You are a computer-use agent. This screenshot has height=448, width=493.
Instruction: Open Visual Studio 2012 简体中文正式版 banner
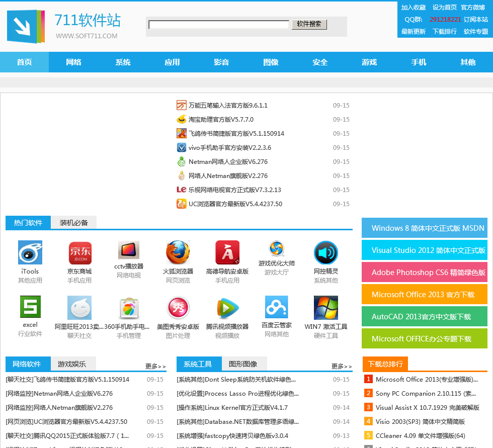tap(425, 250)
